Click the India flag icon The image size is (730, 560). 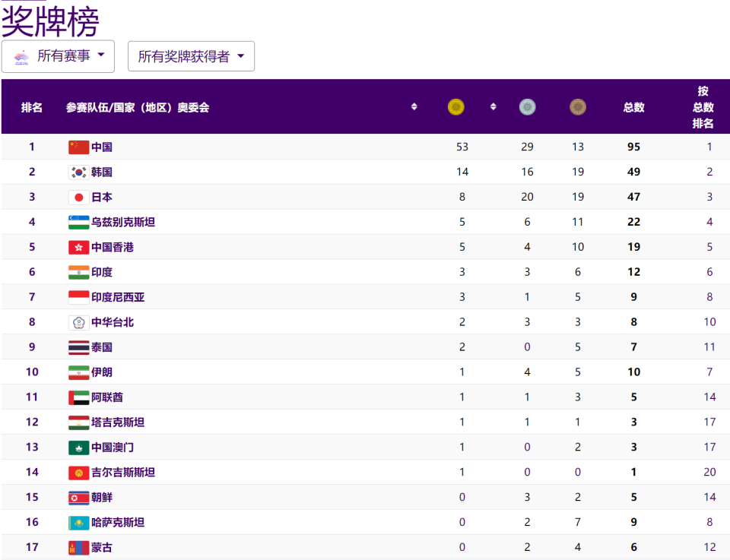[x=78, y=272]
